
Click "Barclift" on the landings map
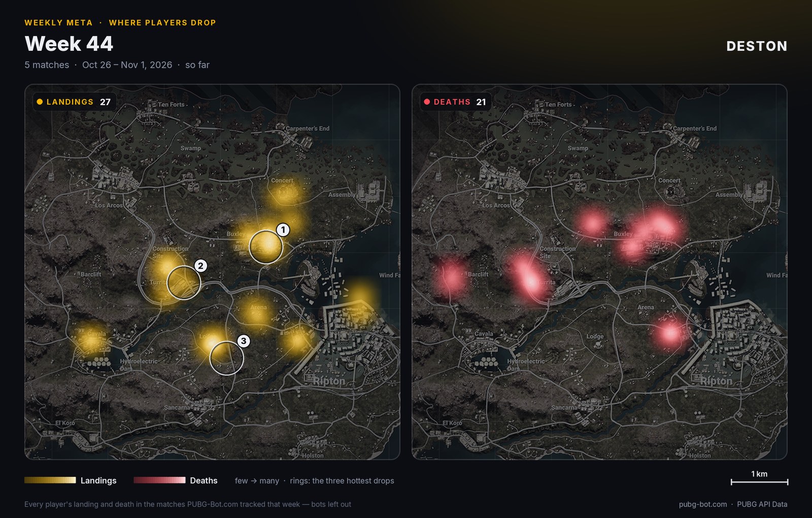[x=91, y=274]
